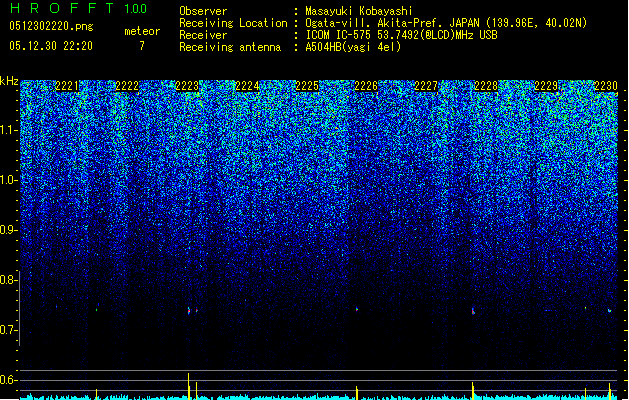Click the date stamp 05.12.30 22:20
The image size is (629, 400).
point(51,46)
